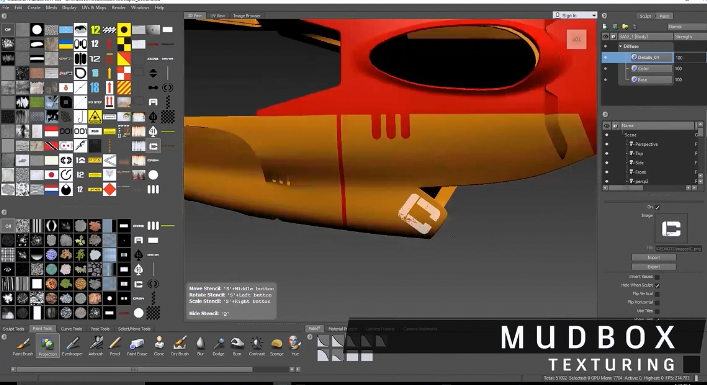Viewport: 707px width, 385px height.
Task: Choose the Blur tool
Action: pos(200,346)
